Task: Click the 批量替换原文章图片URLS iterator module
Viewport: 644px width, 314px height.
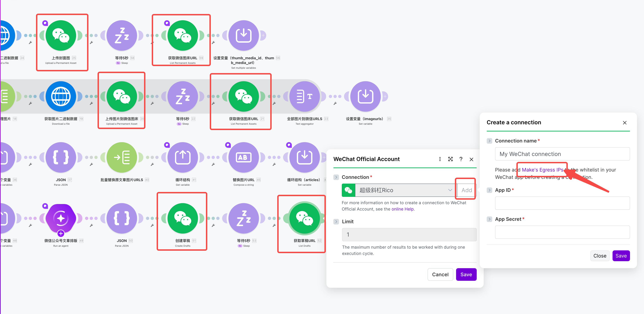Action: coord(121,157)
